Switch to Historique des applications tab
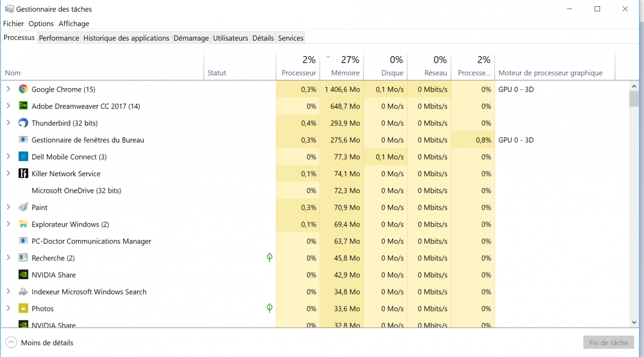644x357 pixels. tap(126, 38)
